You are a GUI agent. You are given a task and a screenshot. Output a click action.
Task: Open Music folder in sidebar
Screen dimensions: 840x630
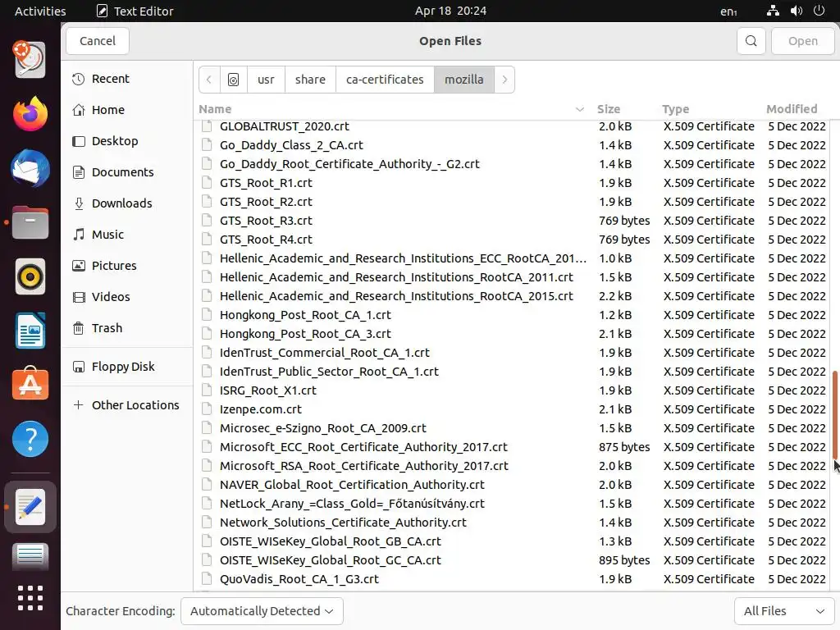[x=127, y=234]
